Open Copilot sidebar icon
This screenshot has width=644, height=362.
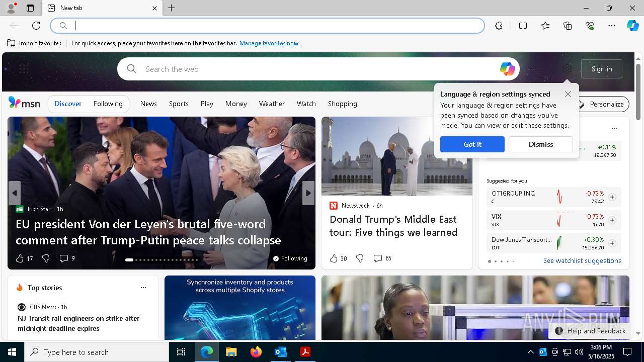[633, 26]
